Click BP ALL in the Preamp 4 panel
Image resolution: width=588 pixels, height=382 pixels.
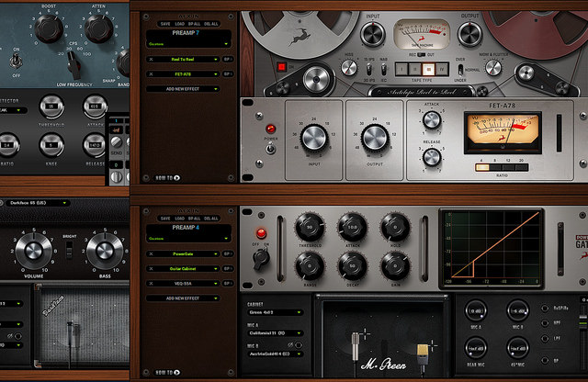click(x=194, y=219)
